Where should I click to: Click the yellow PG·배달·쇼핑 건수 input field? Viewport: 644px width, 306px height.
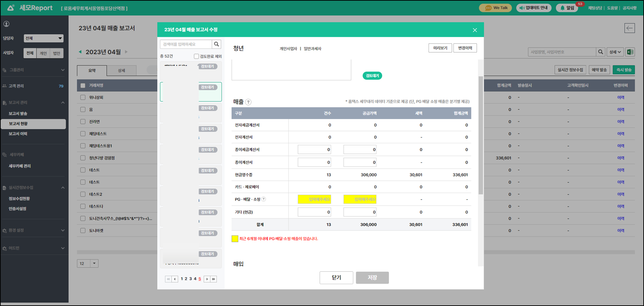(x=314, y=199)
